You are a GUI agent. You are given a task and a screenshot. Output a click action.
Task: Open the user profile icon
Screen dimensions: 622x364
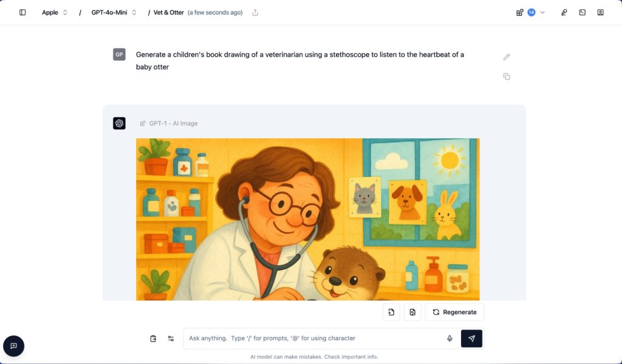(x=601, y=12)
